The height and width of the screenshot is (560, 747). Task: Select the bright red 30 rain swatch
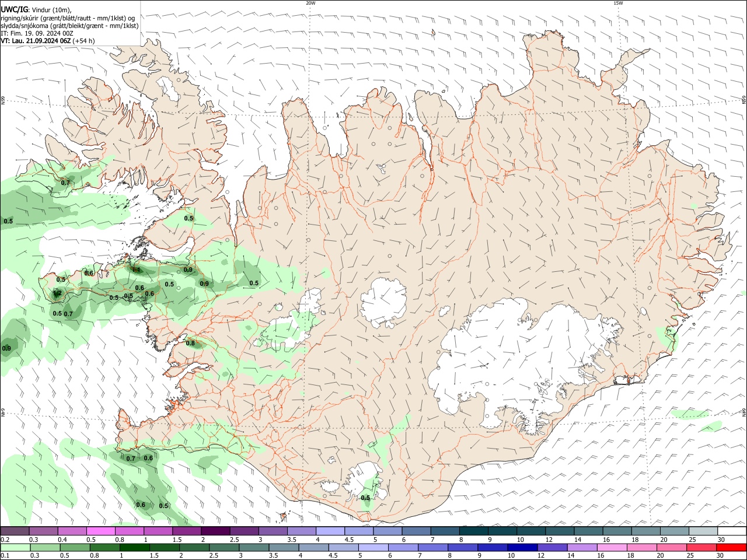(731, 547)
